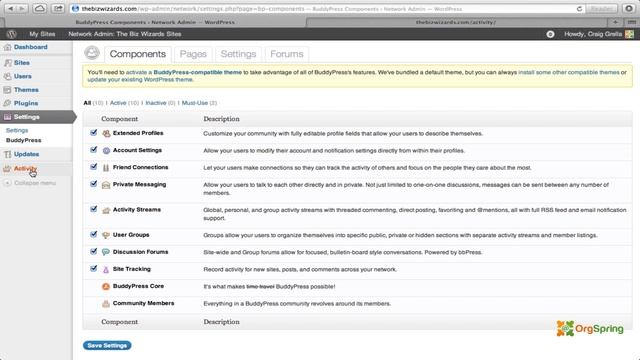Switch to the Settings tab

[x=238, y=54]
